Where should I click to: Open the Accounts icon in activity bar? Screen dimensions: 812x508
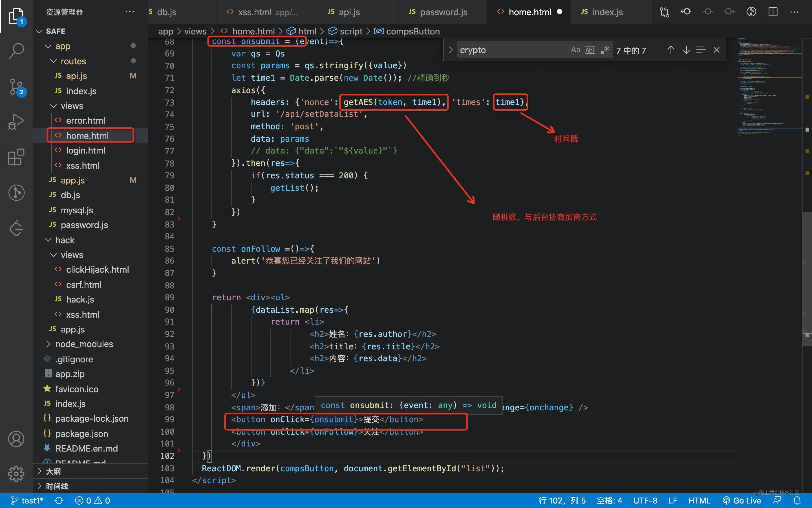pos(16,439)
